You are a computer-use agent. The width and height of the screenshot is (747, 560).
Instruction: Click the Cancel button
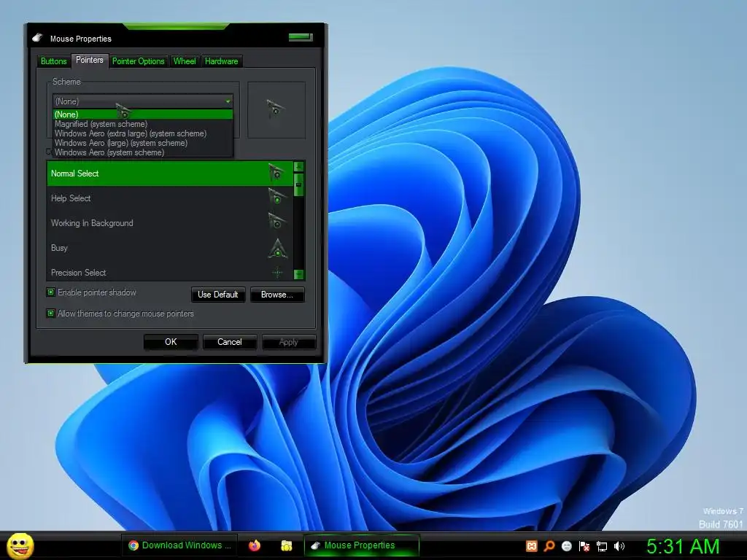coord(230,342)
